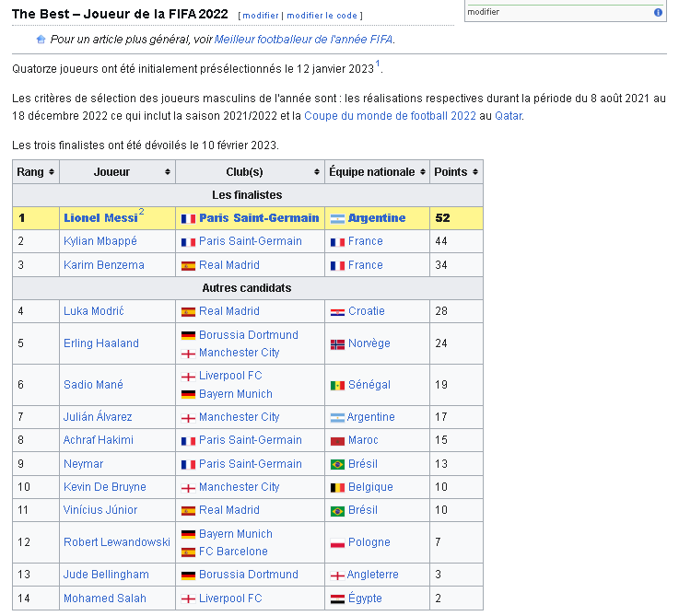Open Bayern Munich link in Mané's row
Viewport: 679px width, 616px height.
[236, 394]
